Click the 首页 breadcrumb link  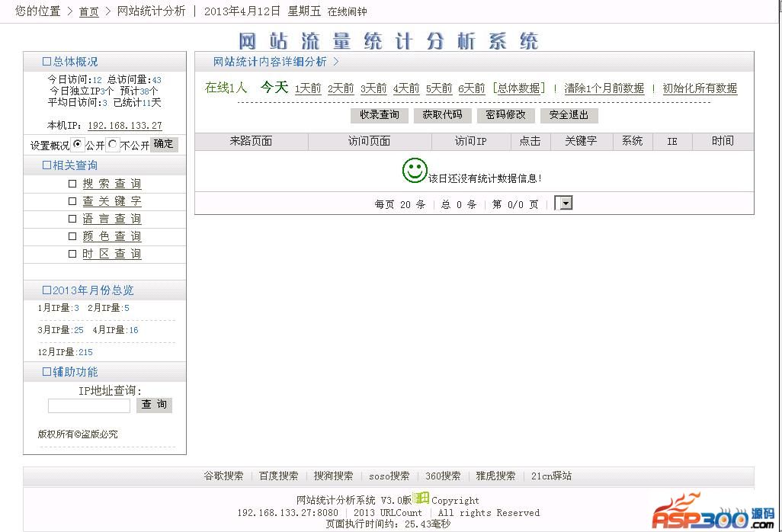[88, 11]
